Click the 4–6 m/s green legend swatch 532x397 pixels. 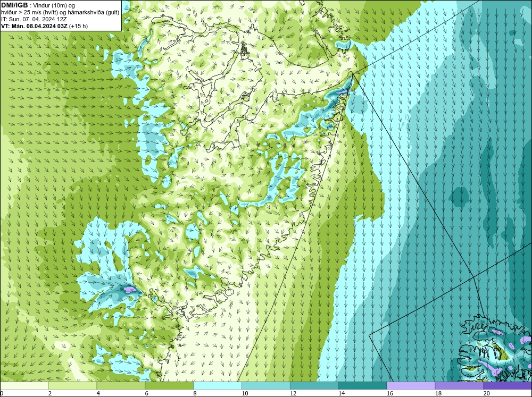(121, 386)
